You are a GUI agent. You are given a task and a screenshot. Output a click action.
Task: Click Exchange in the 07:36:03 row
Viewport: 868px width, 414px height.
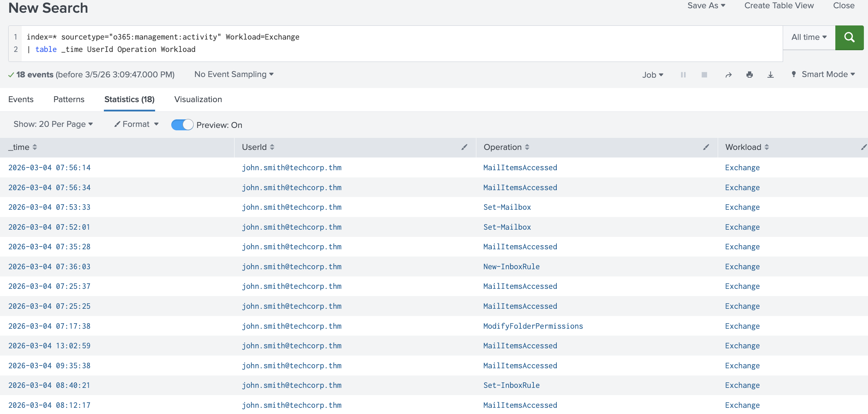tap(742, 266)
